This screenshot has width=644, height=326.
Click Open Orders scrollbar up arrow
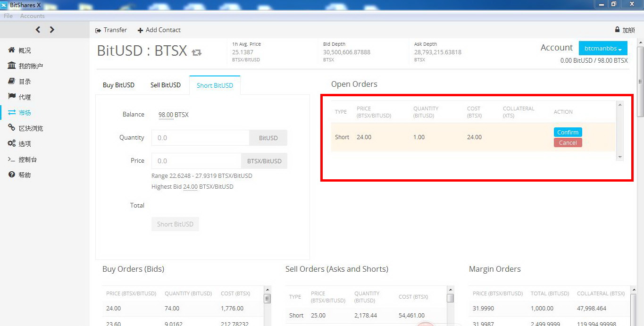(x=620, y=104)
